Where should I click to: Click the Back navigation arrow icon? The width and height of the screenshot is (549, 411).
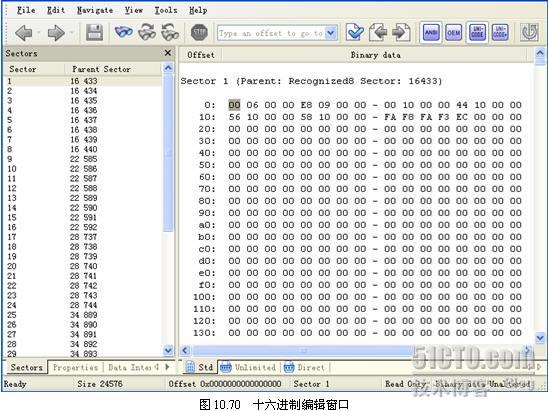pyautogui.click(x=23, y=33)
